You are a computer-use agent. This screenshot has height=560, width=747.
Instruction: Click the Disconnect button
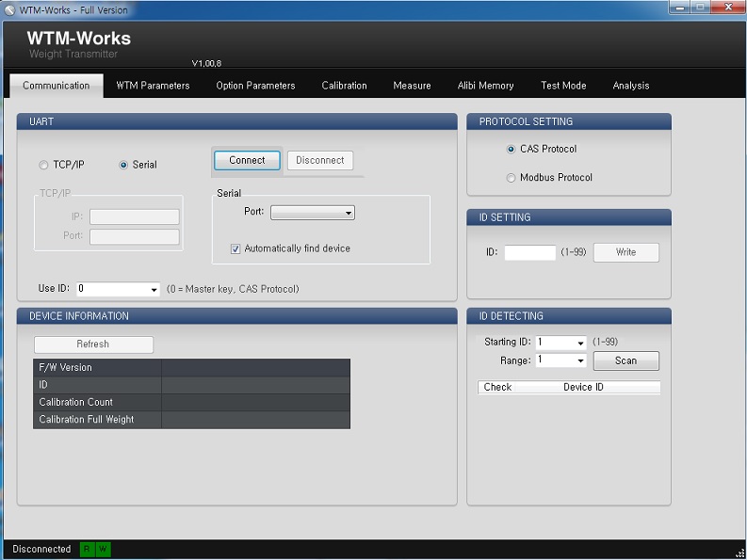(x=320, y=161)
